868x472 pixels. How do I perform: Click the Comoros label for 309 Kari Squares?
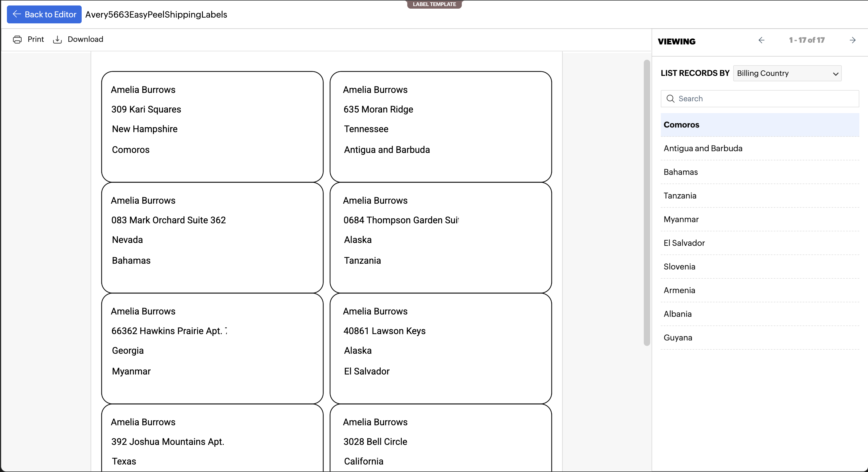click(x=212, y=126)
